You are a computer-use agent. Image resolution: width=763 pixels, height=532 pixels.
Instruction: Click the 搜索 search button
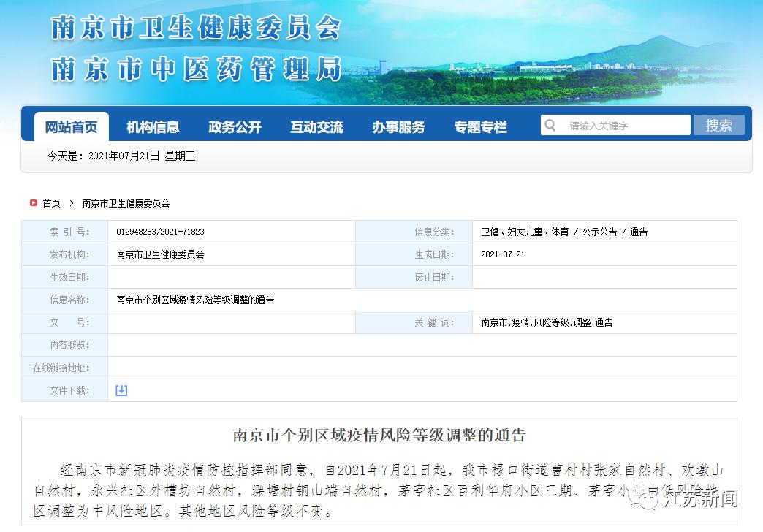pos(719,125)
